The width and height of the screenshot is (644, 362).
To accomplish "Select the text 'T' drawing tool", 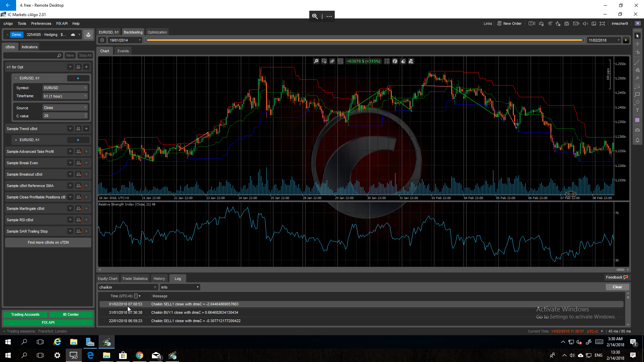I will tap(637, 110).
